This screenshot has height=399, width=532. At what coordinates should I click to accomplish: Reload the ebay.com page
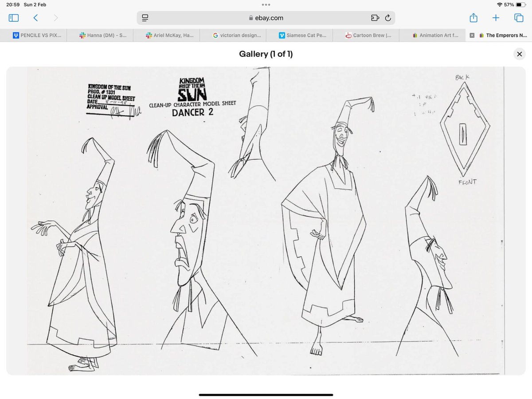(388, 18)
